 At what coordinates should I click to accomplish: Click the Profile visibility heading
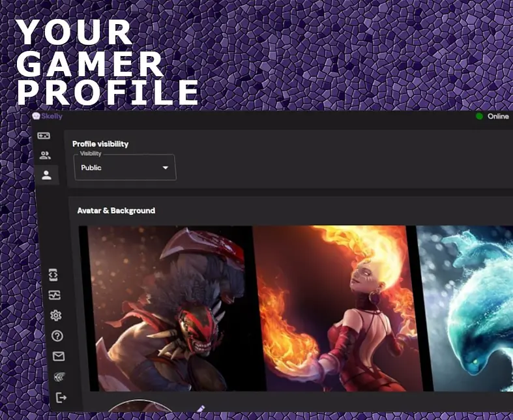[100, 144]
